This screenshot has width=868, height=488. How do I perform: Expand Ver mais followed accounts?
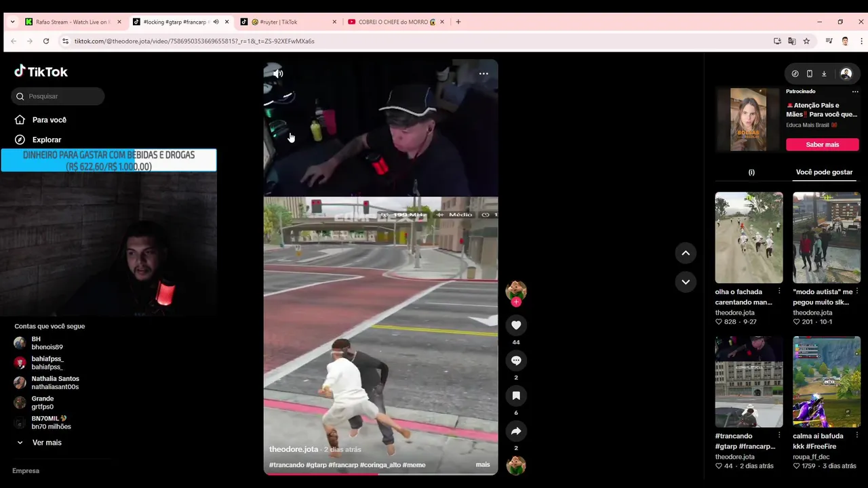point(39,443)
